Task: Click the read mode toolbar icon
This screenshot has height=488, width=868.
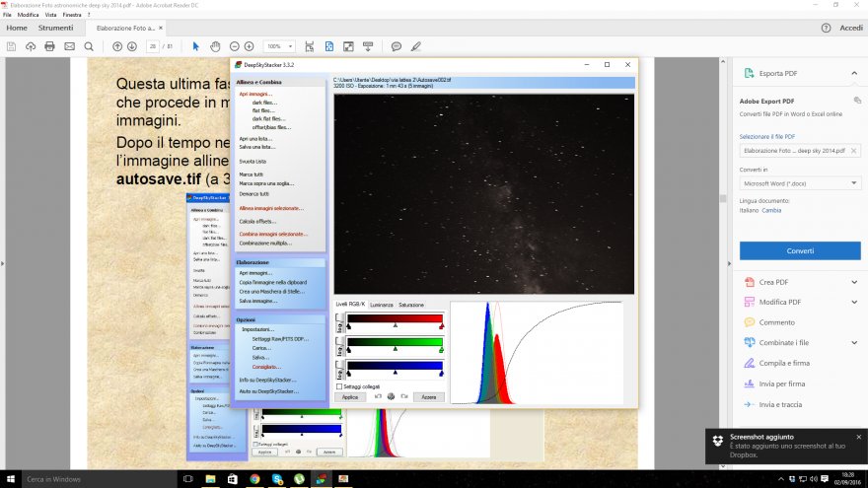Action: [368, 47]
